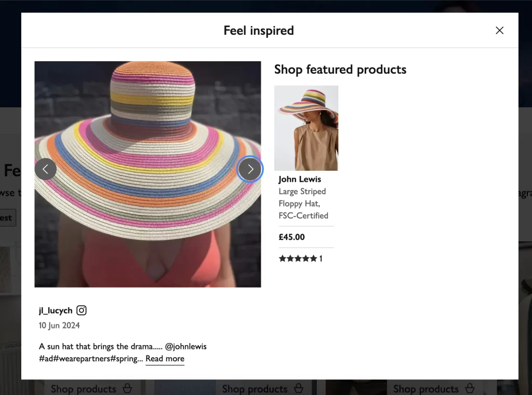Click the five-star product rating
Viewport: 532px width, 395px height.
click(x=298, y=258)
